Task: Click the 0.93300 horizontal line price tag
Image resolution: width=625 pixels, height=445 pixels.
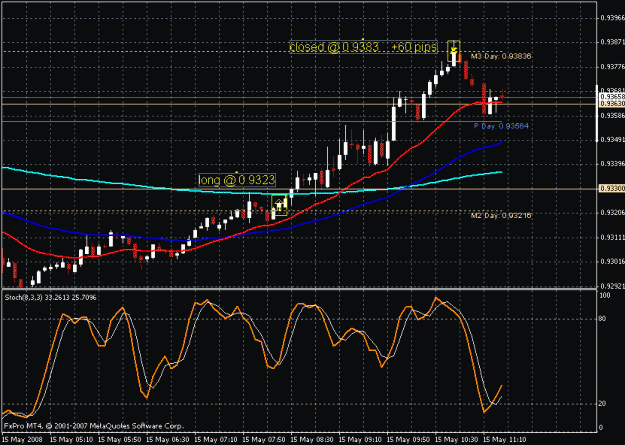Action: coord(612,189)
